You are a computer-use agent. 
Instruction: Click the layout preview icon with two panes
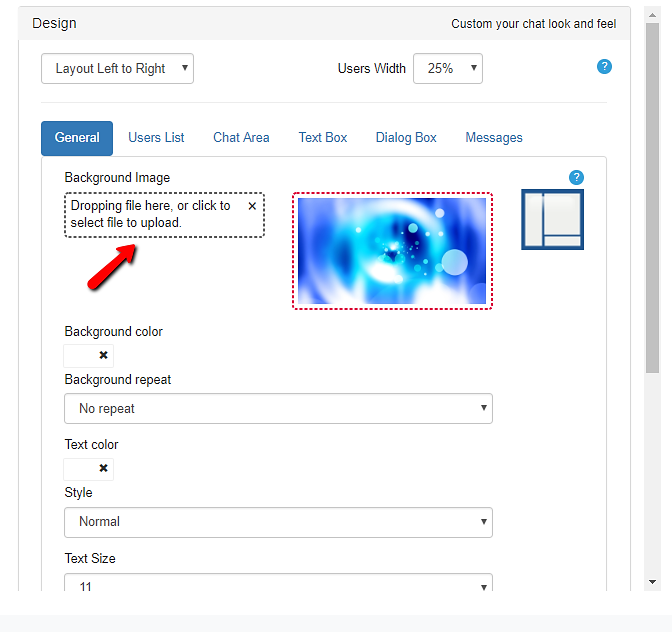click(552, 219)
